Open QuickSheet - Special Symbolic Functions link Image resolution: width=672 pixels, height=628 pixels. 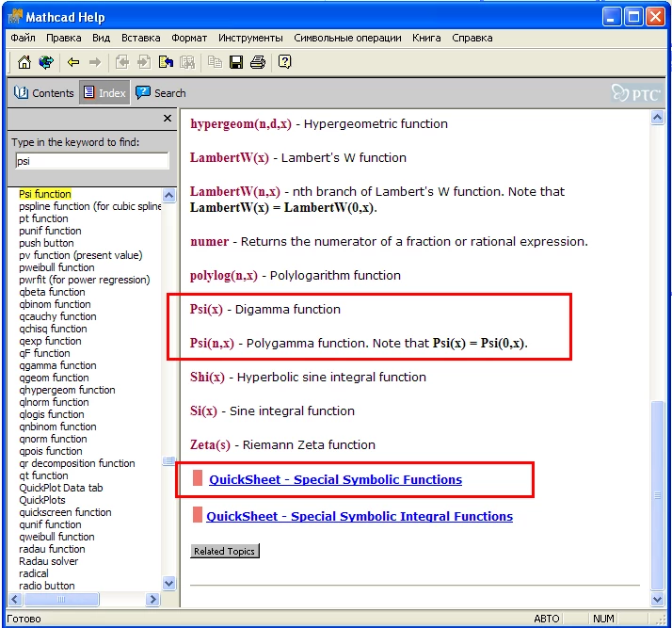tap(335, 479)
